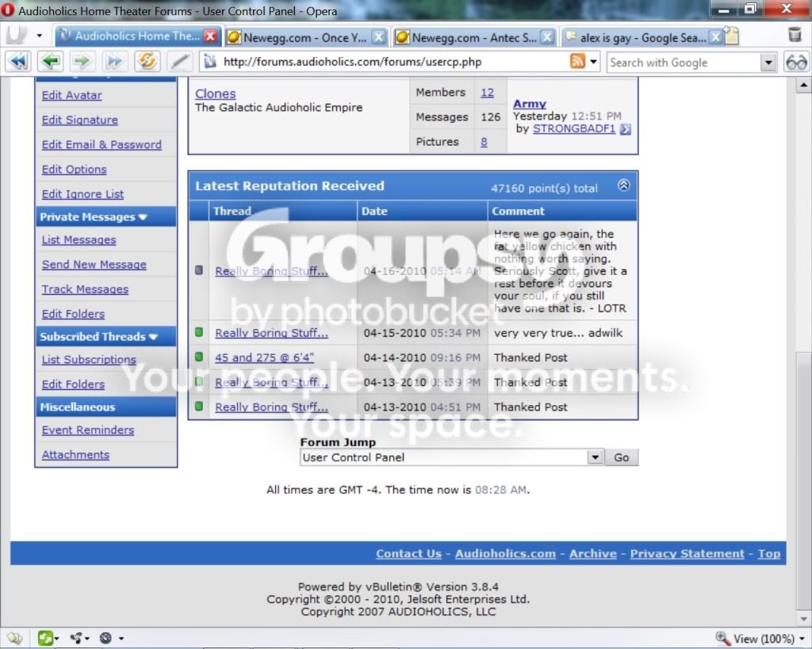Open the search engine dropdown
Viewport: 812px width, 649px height.
(769, 63)
